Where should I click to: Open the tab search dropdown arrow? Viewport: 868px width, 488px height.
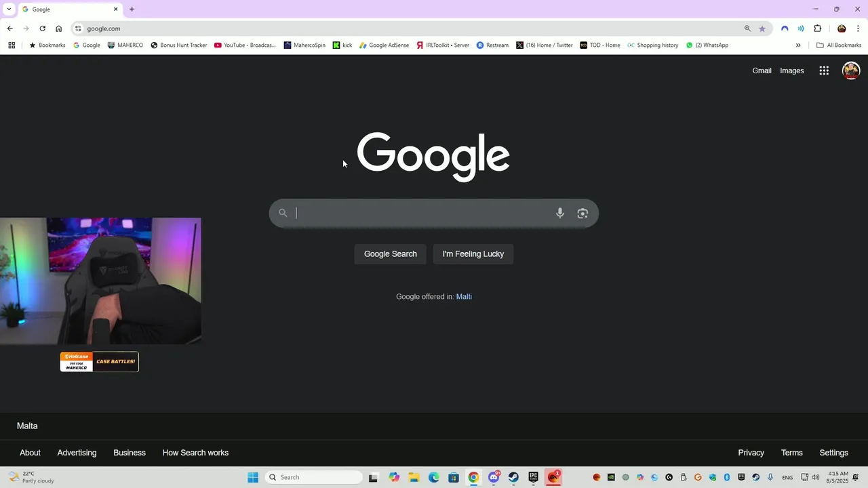9,9
